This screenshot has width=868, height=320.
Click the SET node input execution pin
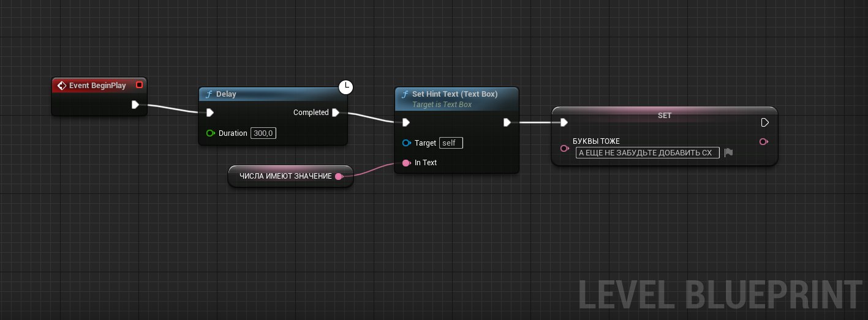[564, 122]
